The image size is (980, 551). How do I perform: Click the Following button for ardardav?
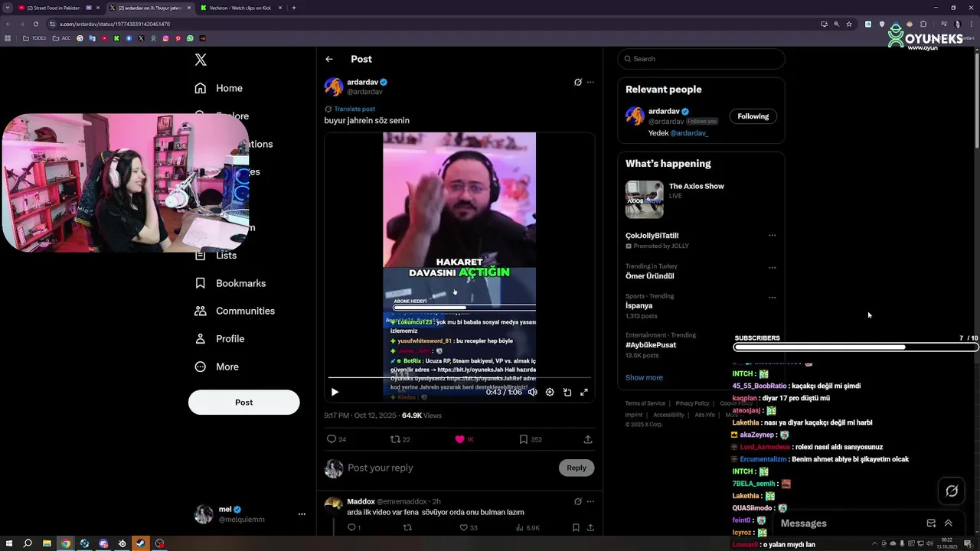(753, 116)
